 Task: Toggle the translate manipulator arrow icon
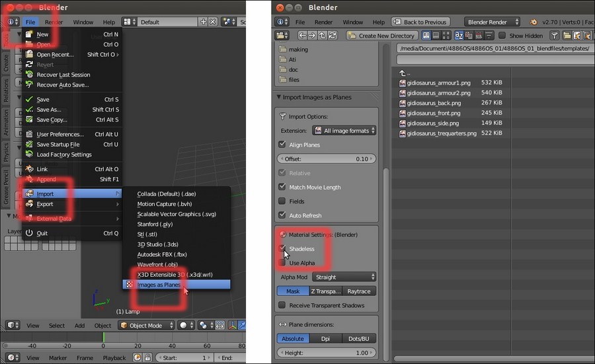(x=242, y=325)
